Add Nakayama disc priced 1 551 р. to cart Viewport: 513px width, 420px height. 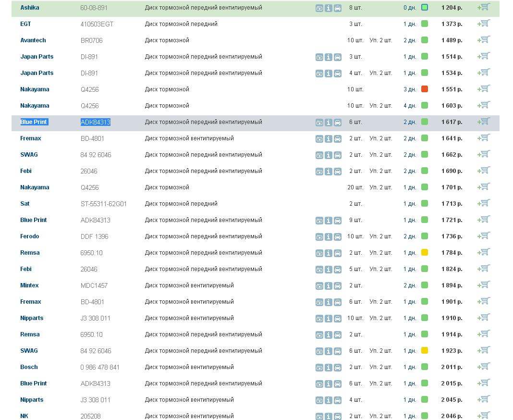(x=484, y=89)
